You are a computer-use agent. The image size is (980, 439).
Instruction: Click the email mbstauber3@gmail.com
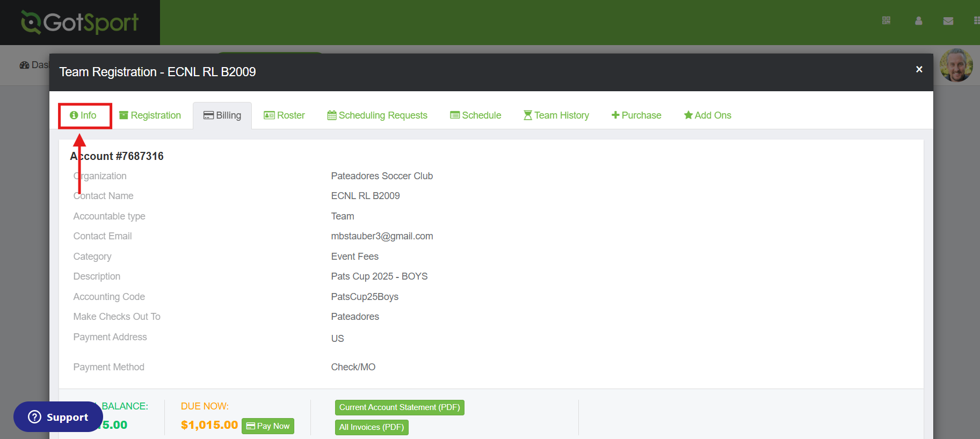click(x=382, y=236)
